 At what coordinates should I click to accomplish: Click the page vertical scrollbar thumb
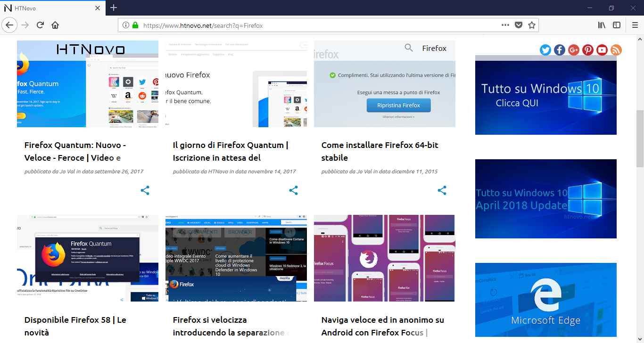640,139
